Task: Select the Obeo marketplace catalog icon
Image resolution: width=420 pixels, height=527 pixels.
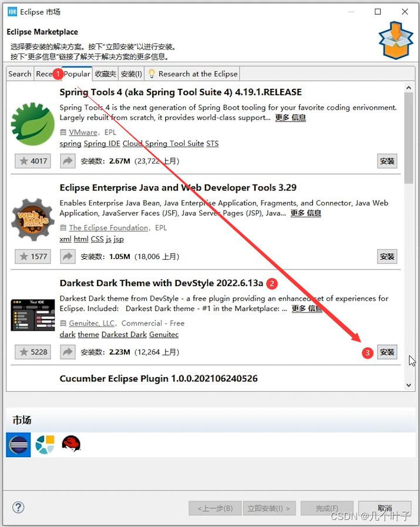Action: point(45,444)
